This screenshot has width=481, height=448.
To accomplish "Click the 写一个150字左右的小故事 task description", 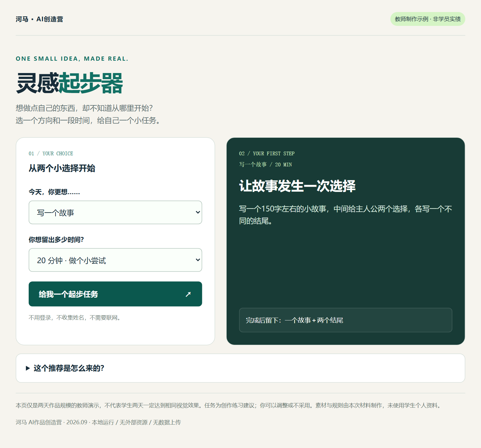I will pyautogui.click(x=346, y=215).
